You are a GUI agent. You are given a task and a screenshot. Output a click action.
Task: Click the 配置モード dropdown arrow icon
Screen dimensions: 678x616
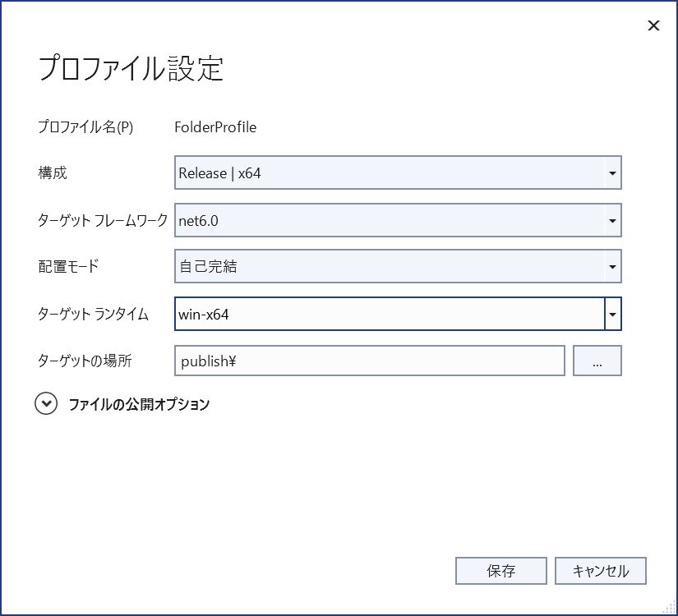pos(611,266)
